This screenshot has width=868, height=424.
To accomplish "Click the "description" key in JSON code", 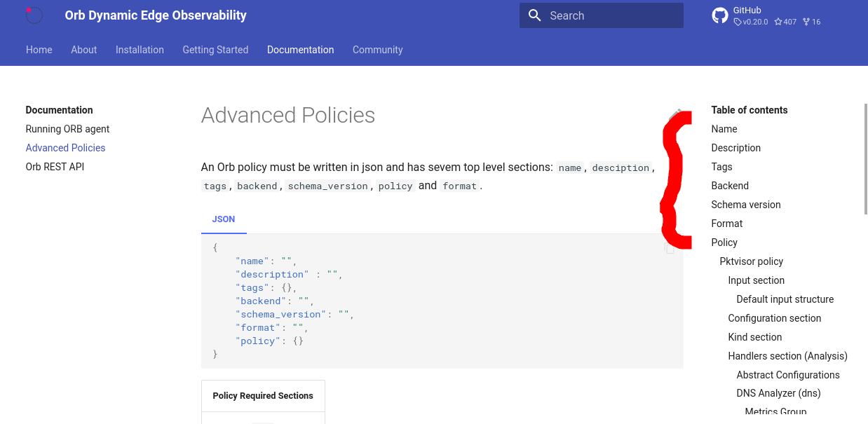I will tap(273, 275).
